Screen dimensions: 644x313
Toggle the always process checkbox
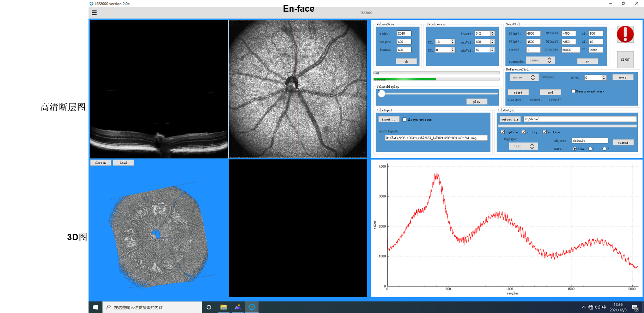point(404,120)
